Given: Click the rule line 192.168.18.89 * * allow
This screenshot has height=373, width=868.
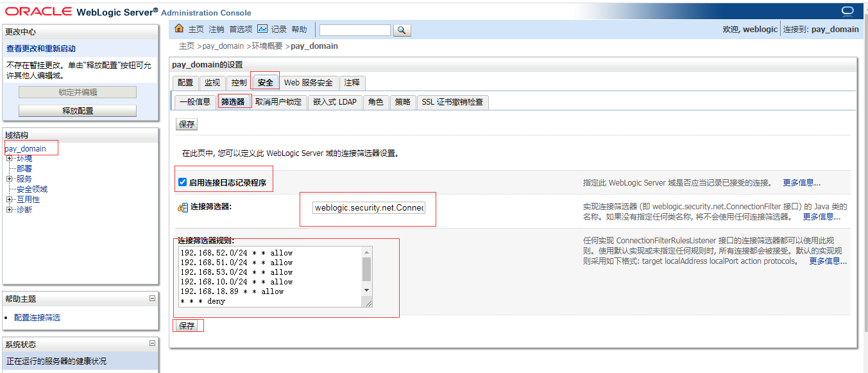Looking at the screenshot, I should (232, 291).
